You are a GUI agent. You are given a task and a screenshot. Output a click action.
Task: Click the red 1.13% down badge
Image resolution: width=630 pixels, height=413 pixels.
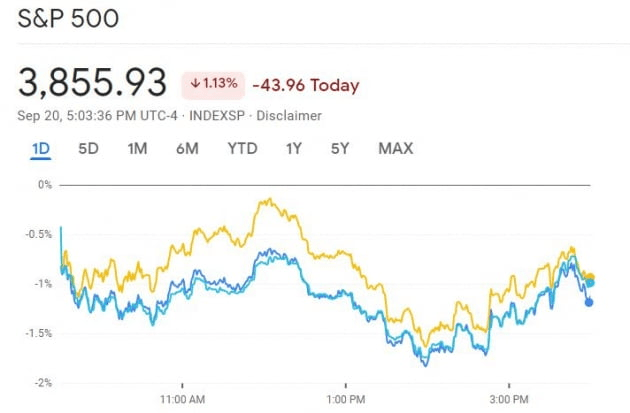tap(212, 85)
